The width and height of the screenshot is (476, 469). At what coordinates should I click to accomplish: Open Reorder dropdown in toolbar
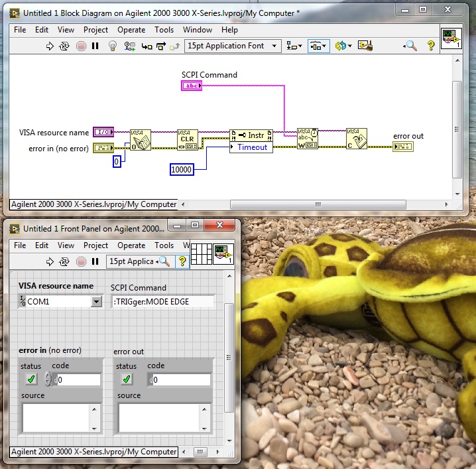(343, 46)
